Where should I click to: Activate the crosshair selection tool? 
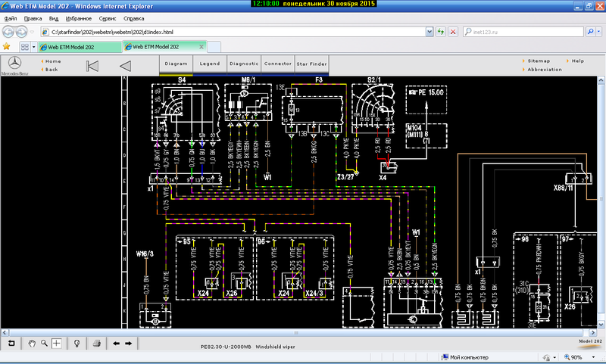pos(57,343)
